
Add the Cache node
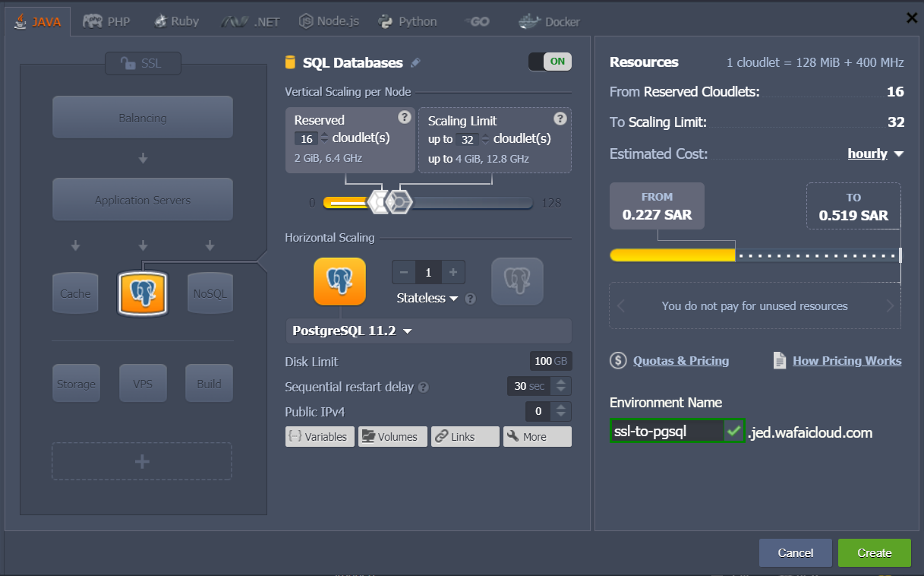75,293
